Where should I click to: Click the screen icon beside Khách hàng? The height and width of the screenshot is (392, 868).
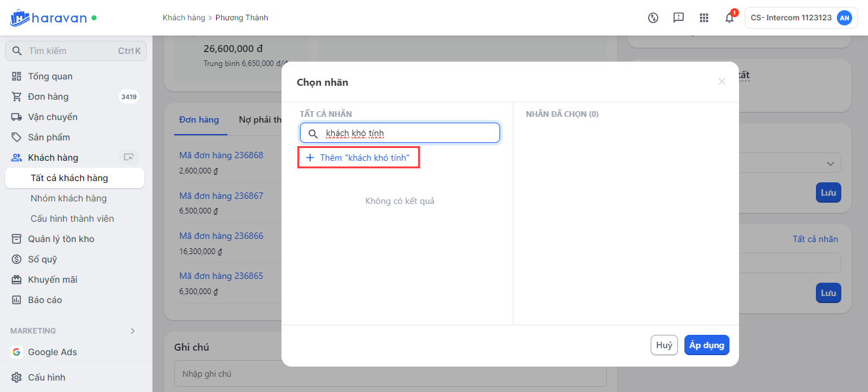(129, 158)
